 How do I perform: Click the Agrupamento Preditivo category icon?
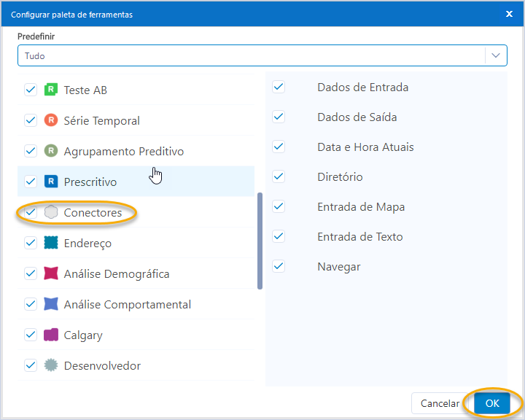click(x=51, y=152)
